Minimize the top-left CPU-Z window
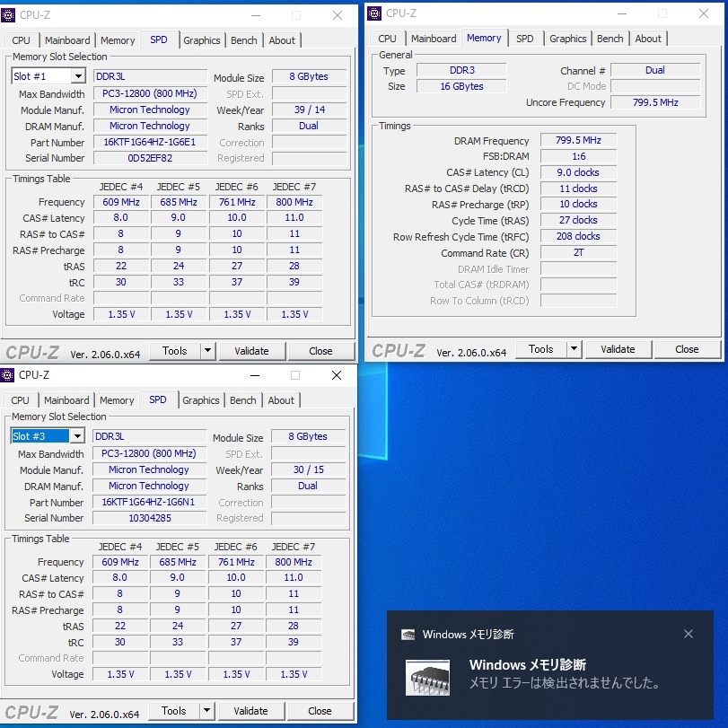The image size is (728, 728). pos(256,15)
